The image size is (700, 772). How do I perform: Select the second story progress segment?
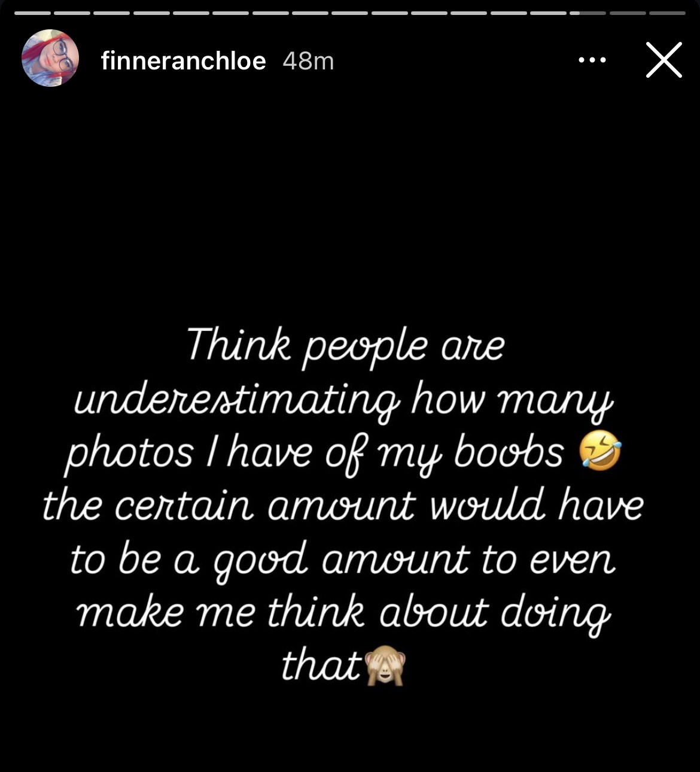click(x=72, y=13)
